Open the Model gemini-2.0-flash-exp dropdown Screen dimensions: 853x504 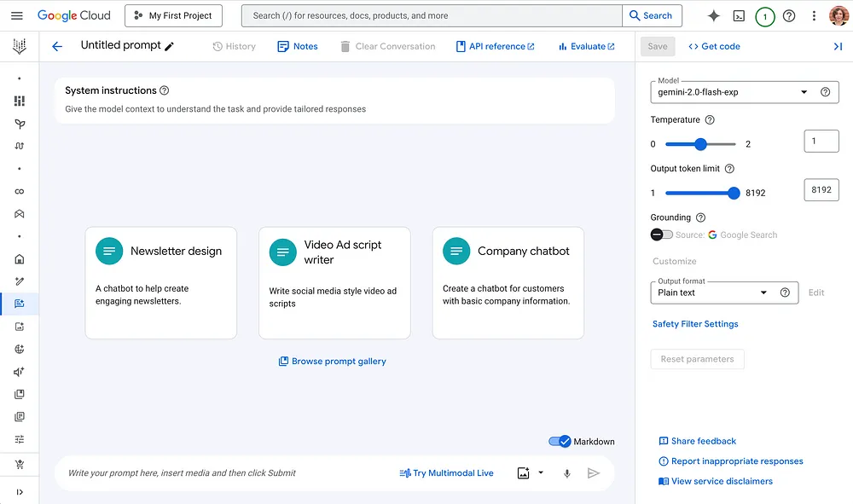[x=744, y=92]
